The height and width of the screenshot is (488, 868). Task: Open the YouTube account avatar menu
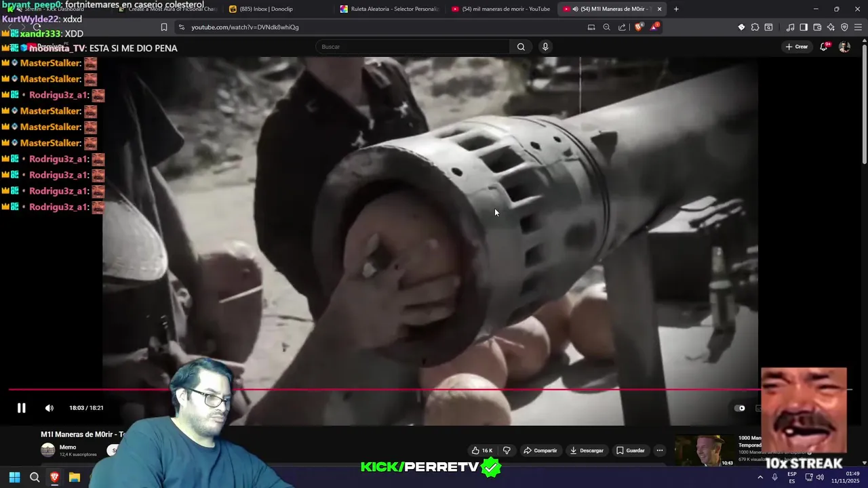coord(844,47)
